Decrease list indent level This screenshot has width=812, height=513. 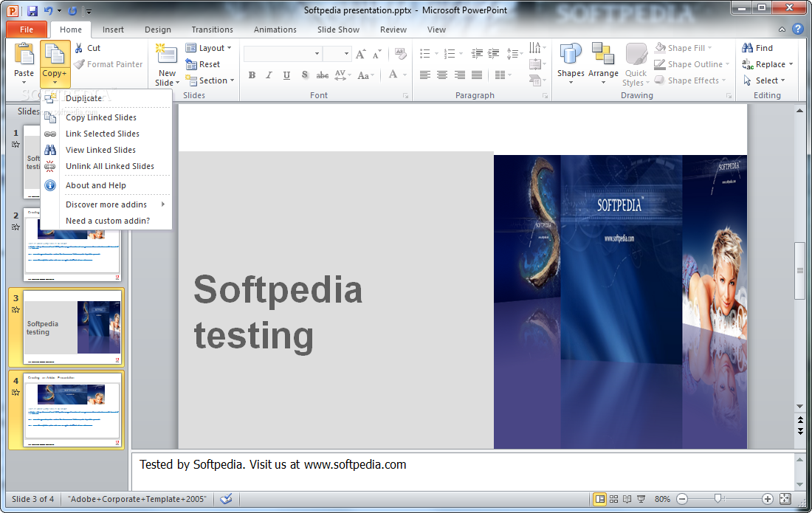(476, 53)
